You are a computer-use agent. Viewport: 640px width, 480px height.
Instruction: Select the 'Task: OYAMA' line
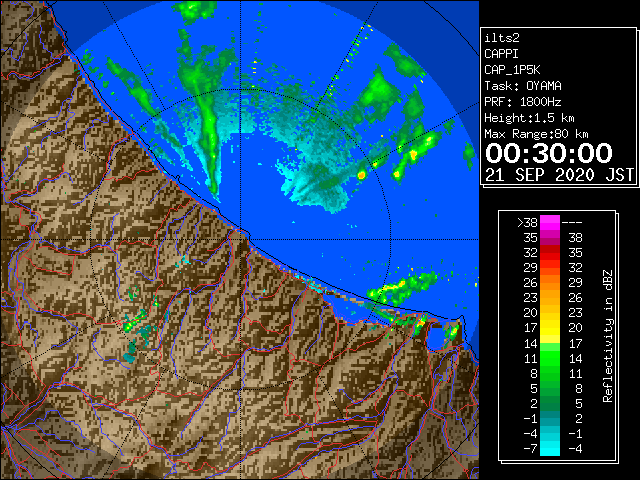[523, 86]
